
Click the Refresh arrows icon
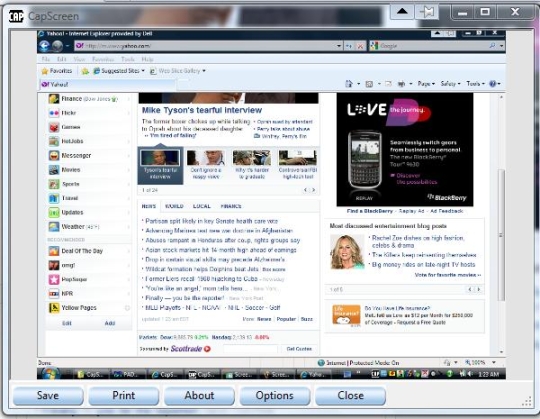349,46
